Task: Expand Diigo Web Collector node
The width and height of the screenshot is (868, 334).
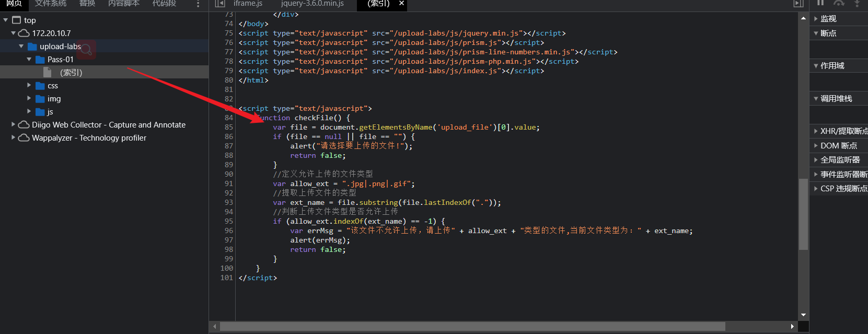Action: tap(14, 124)
